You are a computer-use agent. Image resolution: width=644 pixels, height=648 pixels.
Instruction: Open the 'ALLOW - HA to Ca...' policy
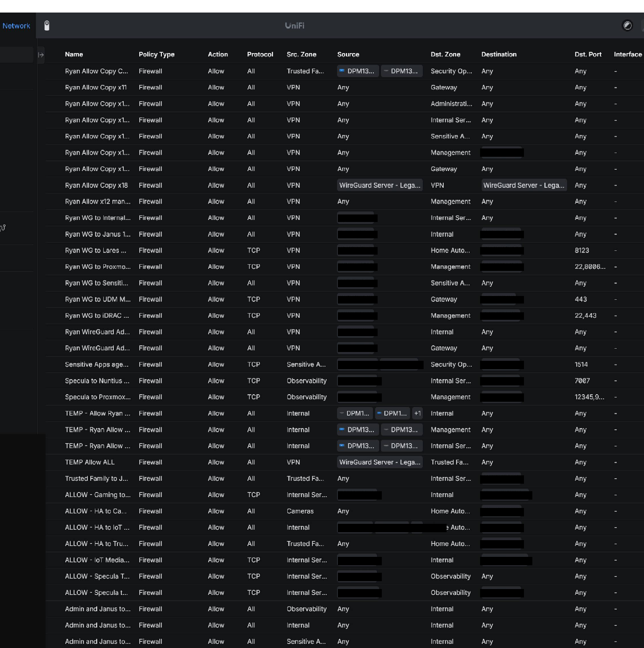point(95,511)
